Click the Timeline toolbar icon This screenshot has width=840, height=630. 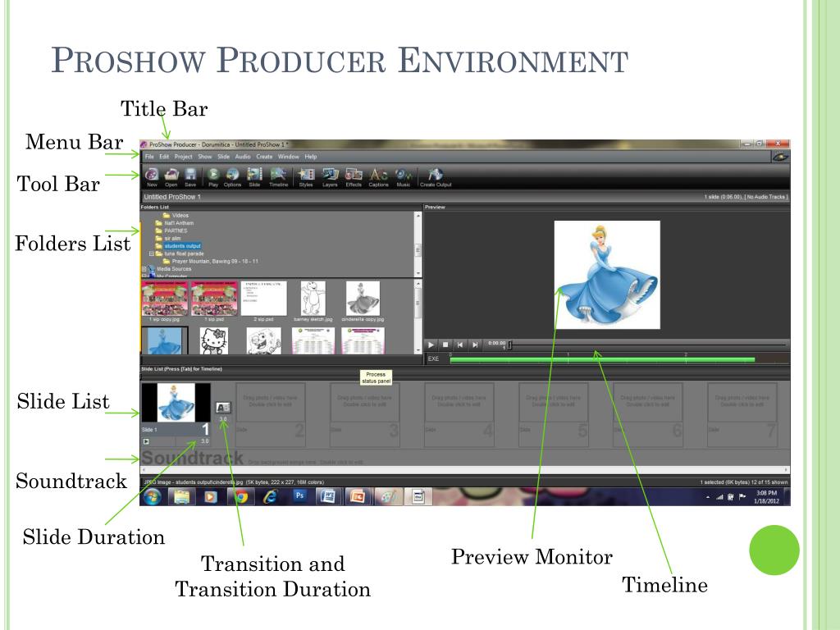[278, 176]
